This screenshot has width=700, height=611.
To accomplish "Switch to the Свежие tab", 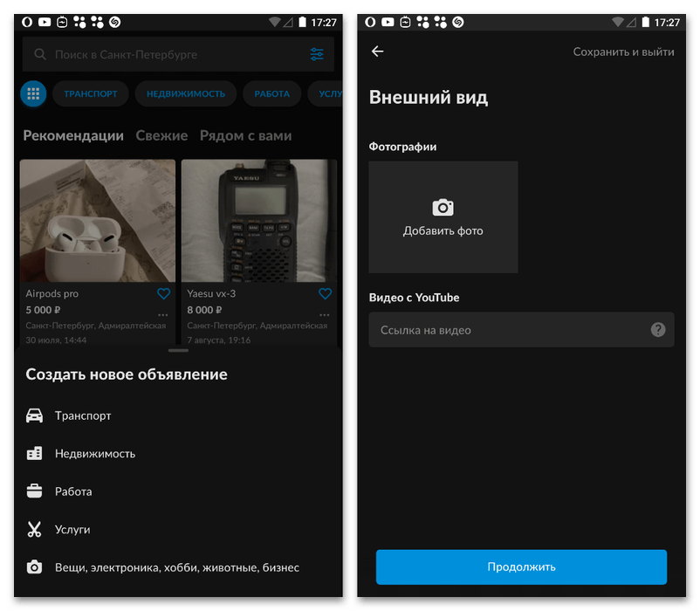I will [x=161, y=135].
